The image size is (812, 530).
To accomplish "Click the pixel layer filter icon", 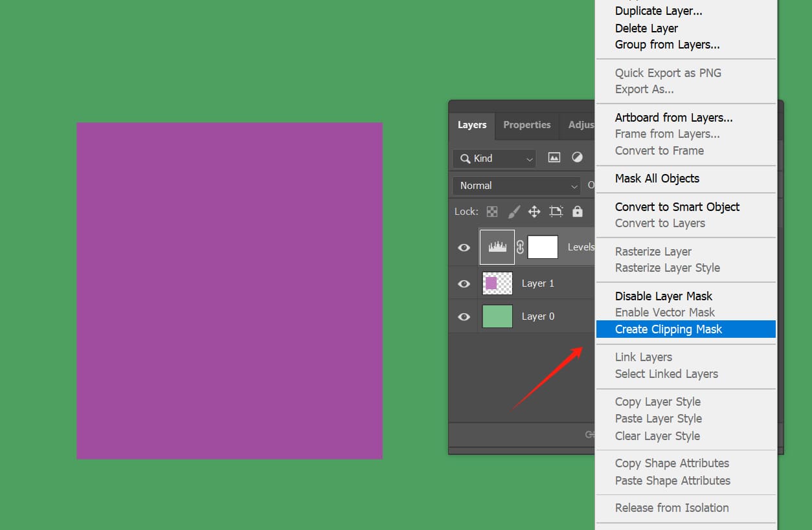I will 554,158.
